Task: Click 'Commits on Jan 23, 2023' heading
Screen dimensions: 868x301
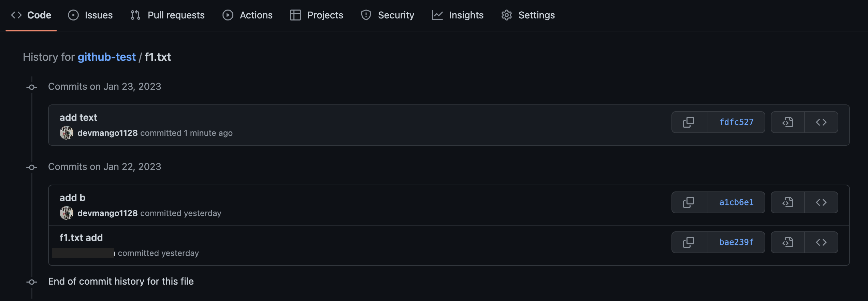Action: tap(104, 87)
